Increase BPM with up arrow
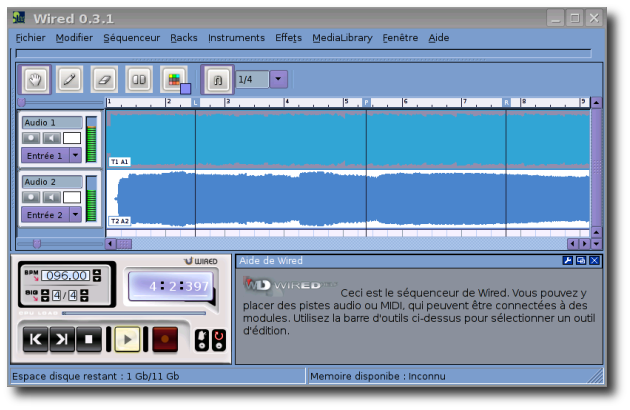 point(97,272)
